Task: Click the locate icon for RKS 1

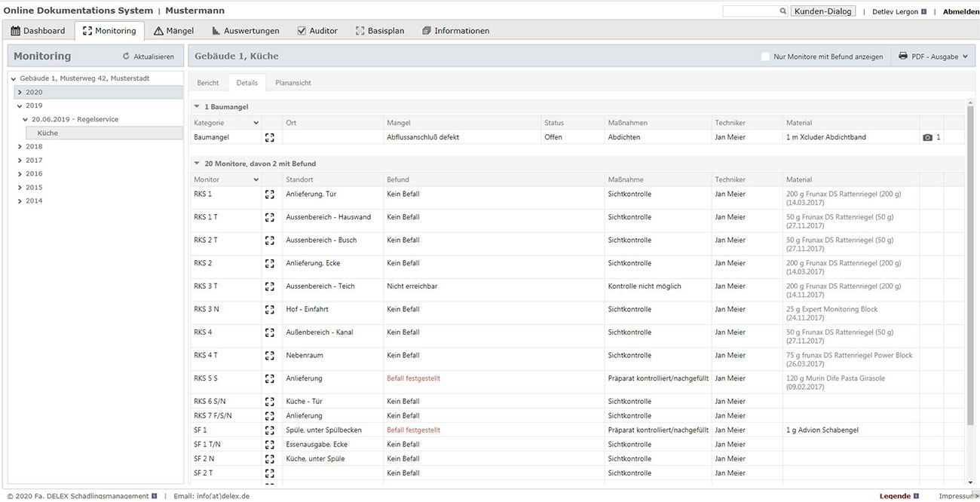Action: [269, 194]
